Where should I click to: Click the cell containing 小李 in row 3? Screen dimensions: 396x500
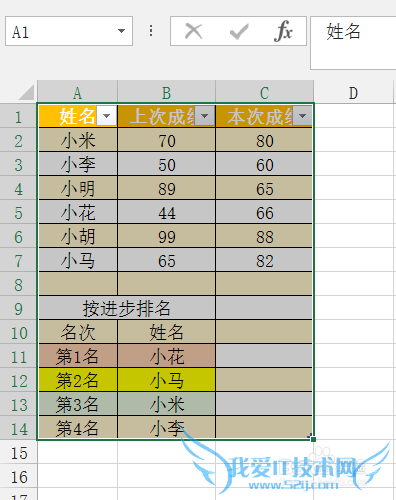tap(78, 164)
